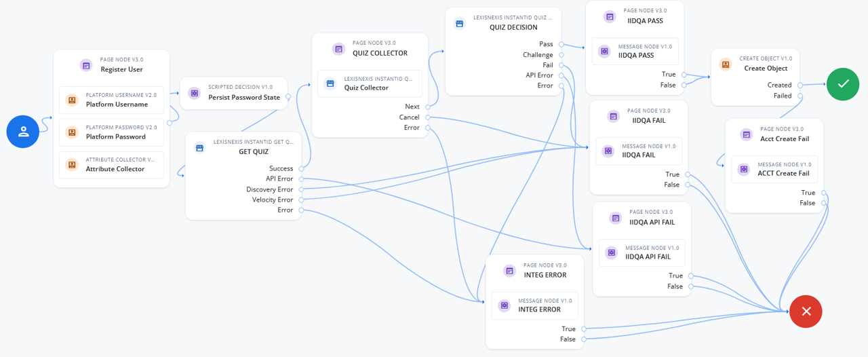The width and height of the screenshot is (868, 357).
Task: Select the QUIZ COLLECTOR node title
Action: 380,53
